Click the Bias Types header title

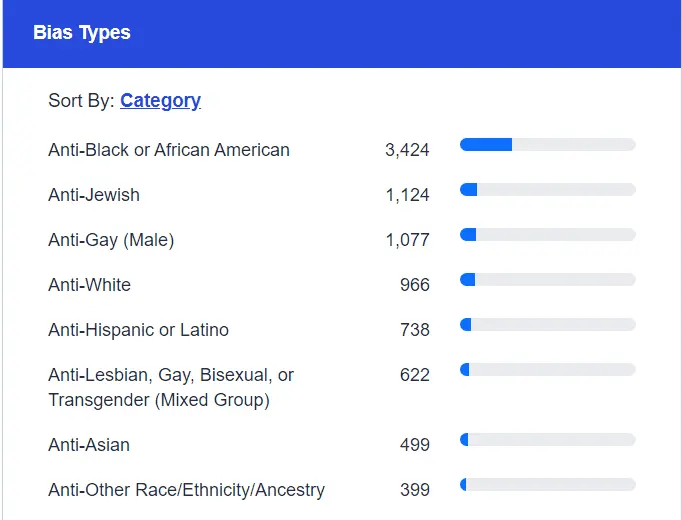82,32
